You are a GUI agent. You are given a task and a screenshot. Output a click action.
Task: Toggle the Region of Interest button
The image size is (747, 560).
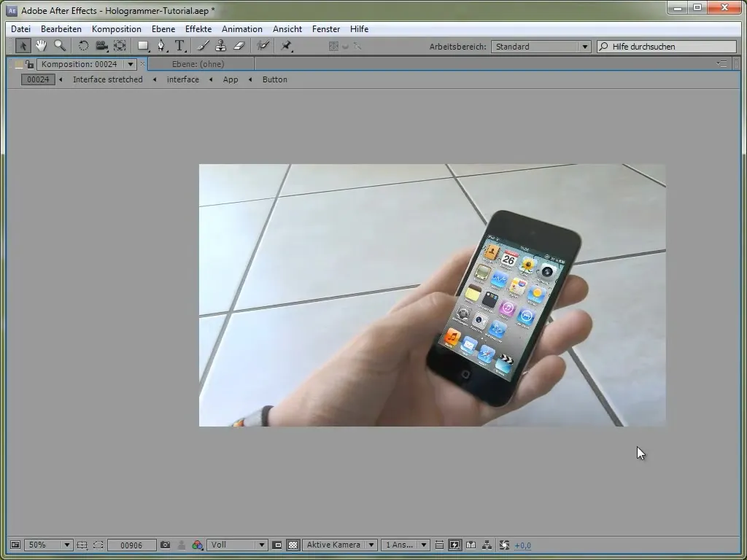[277, 545]
